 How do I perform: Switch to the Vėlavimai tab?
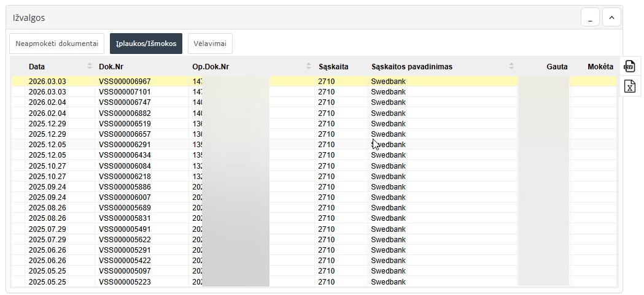pyautogui.click(x=210, y=44)
